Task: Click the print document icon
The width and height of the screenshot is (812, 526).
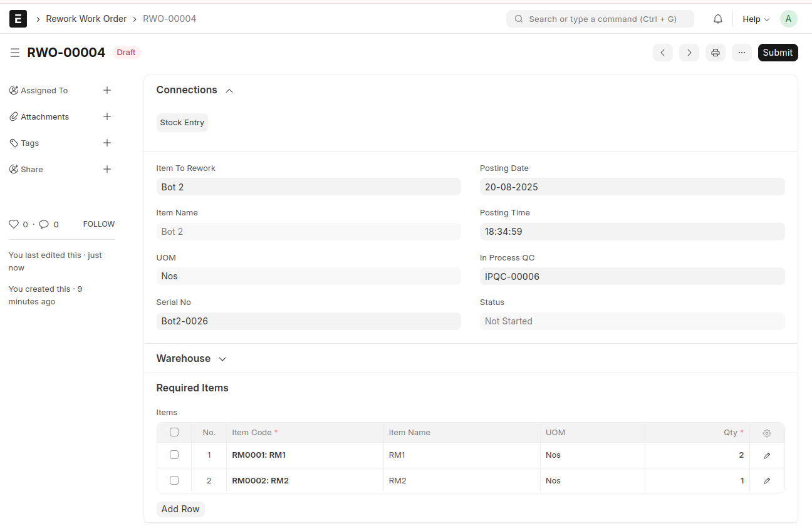Action: pyautogui.click(x=715, y=53)
